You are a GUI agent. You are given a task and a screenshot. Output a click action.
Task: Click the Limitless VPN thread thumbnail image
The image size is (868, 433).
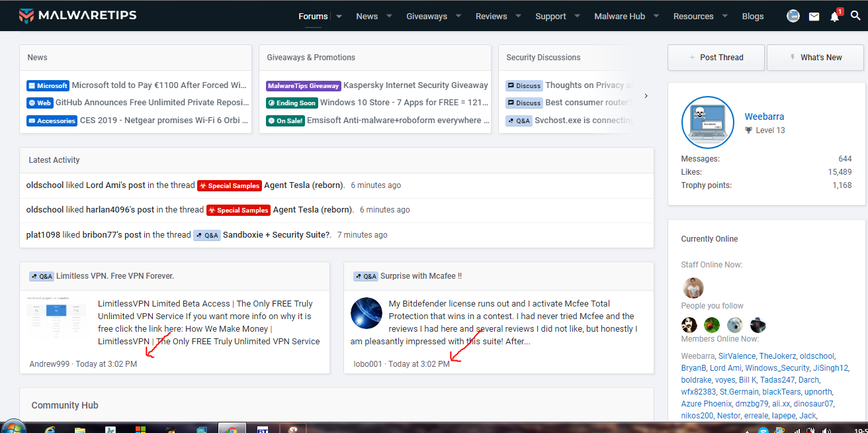coord(57,316)
